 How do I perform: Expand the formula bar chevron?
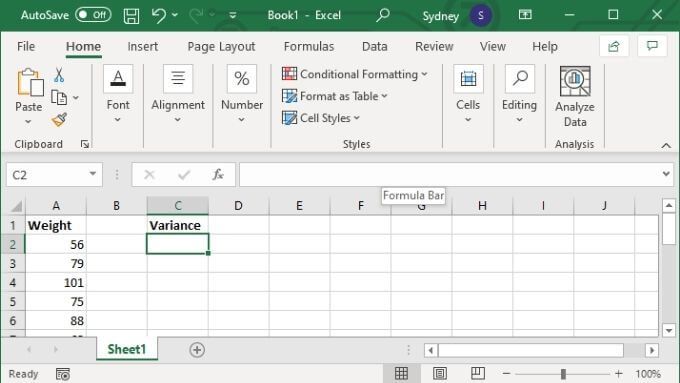click(666, 174)
